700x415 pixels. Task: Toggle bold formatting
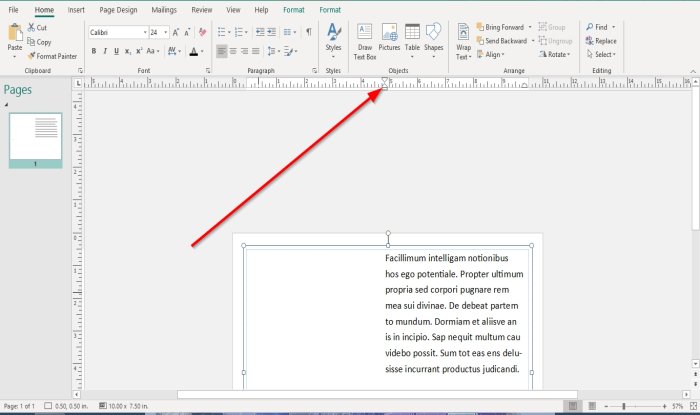94,51
